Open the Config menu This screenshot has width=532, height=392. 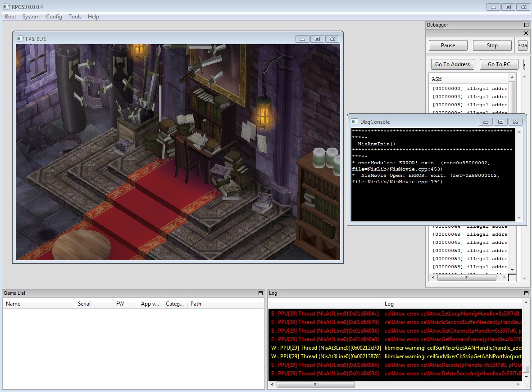pos(54,17)
